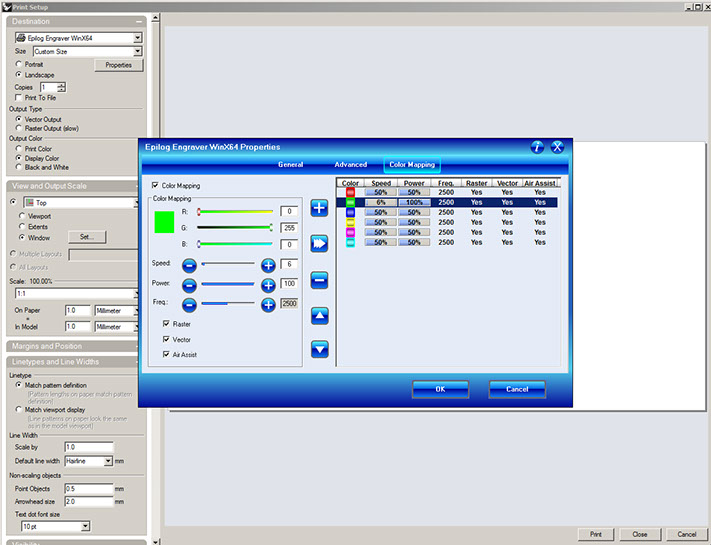Click the Print button in Print Setup
The width and height of the screenshot is (711, 545).
[x=595, y=534]
